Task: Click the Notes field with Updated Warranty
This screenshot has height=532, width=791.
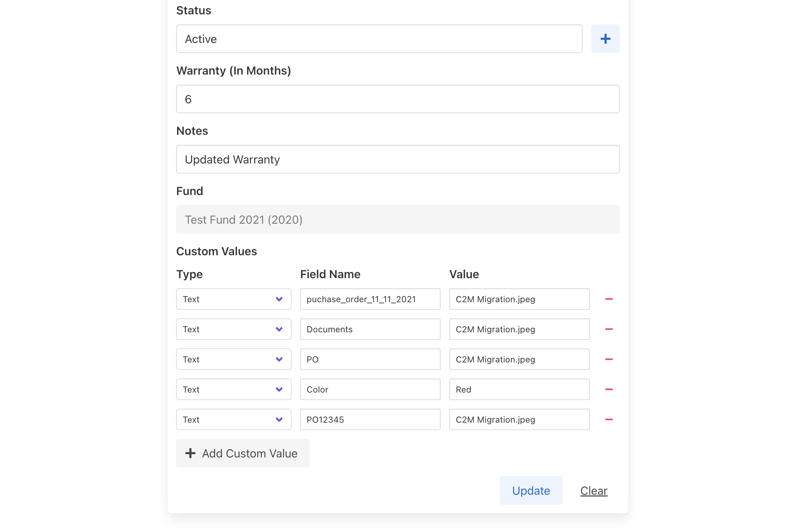Action: pos(398,159)
